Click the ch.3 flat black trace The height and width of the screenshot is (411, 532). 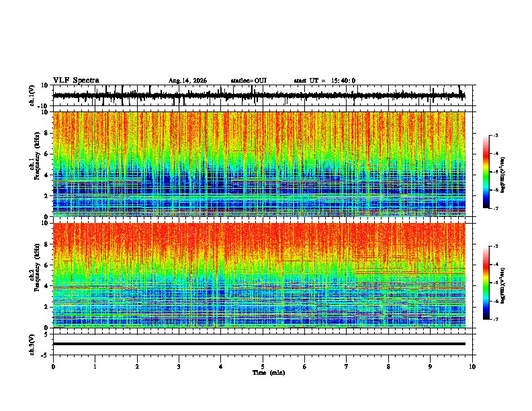(259, 344)
